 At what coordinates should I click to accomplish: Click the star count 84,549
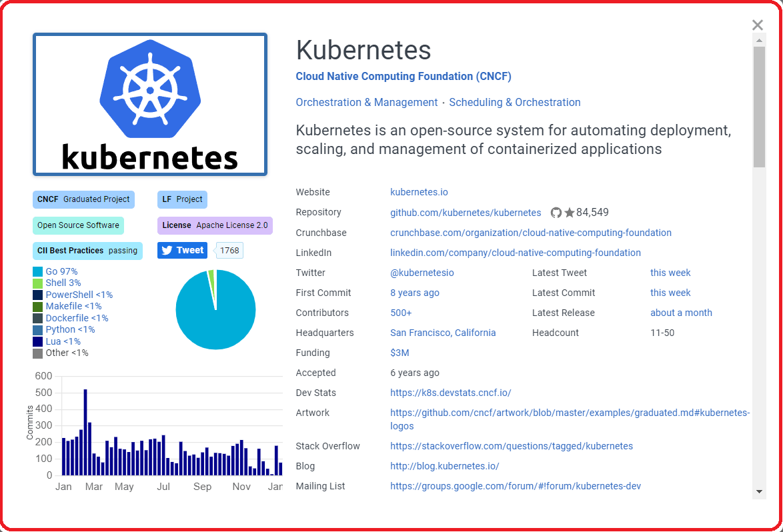pyautogui.click(x=592, y=213)
